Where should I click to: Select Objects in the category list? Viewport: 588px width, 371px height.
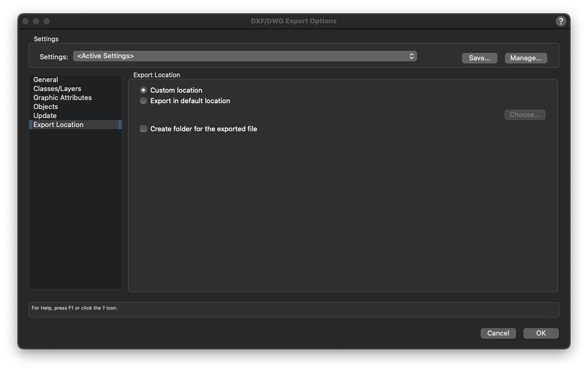click(46, 107)
